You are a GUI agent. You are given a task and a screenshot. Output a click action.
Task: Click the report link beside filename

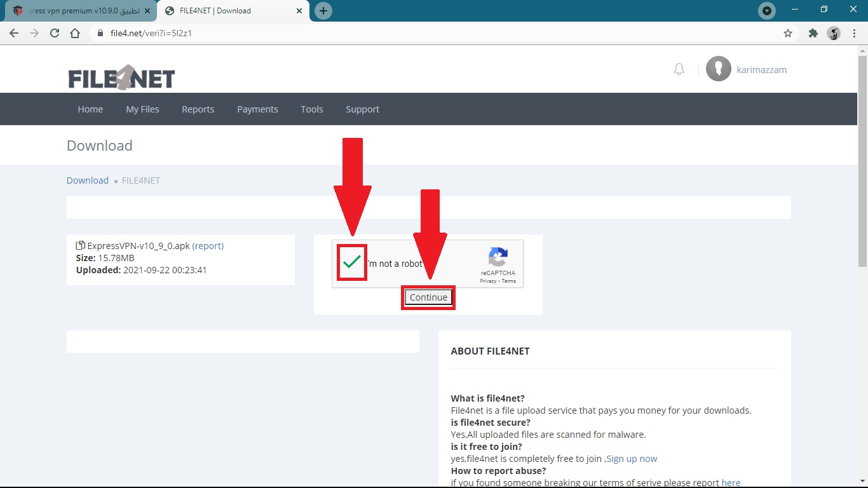click(x=208, y=246)
